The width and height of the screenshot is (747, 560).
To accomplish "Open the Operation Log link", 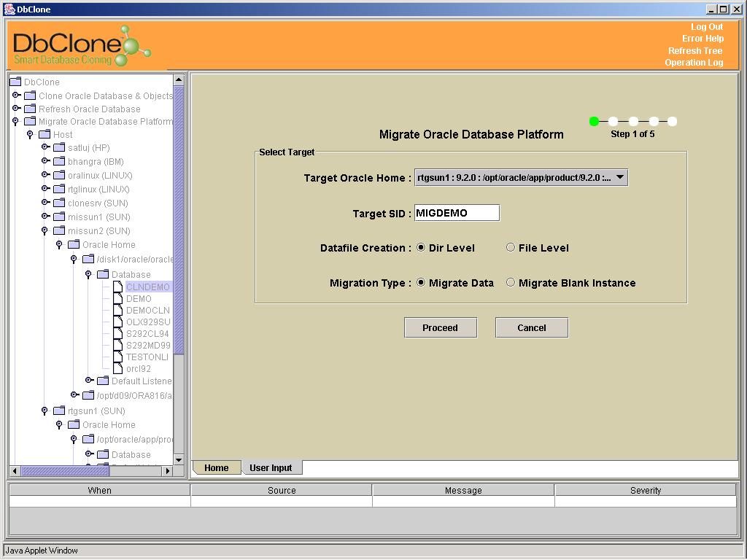I will point(694,63).
